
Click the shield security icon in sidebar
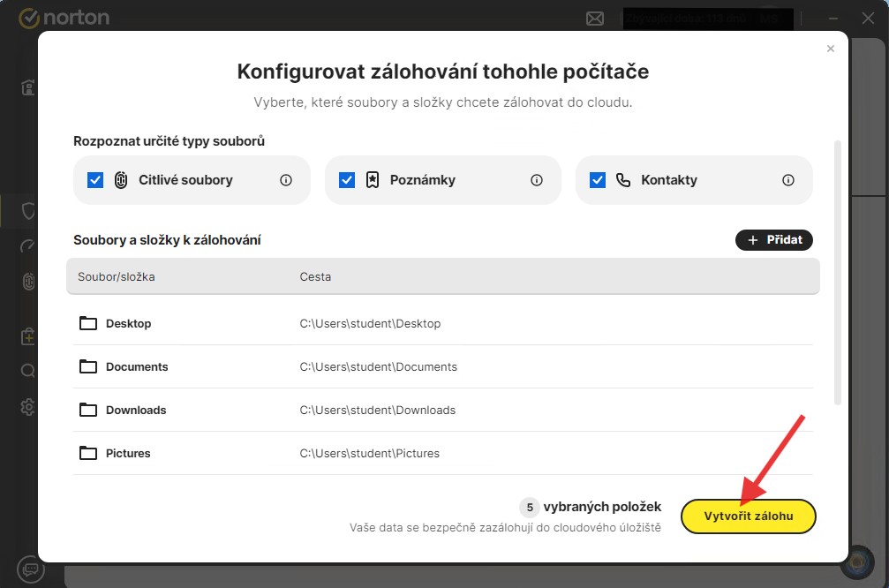[x=28, y=211]
